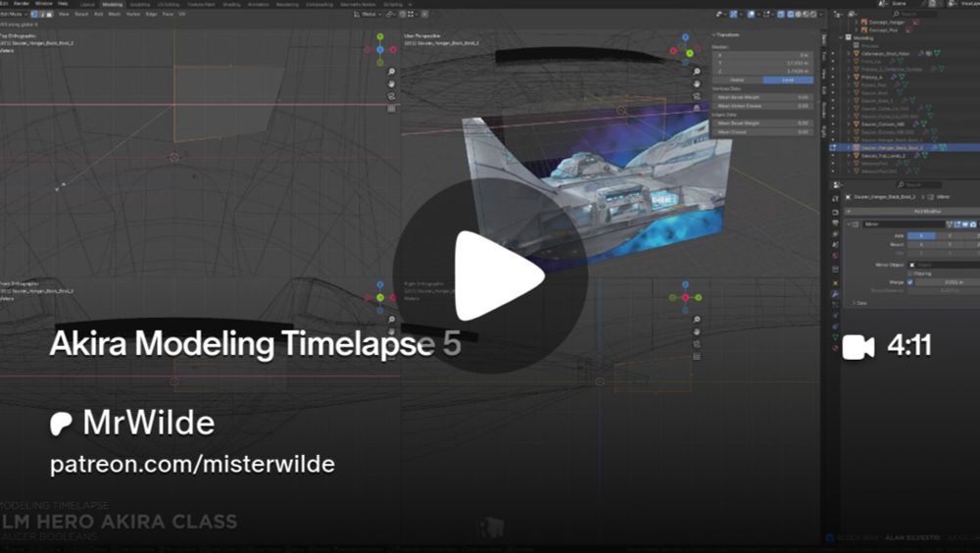Click zoom icon in Front Orthographic viewport

pyautogui.click(x=391, y=320)
